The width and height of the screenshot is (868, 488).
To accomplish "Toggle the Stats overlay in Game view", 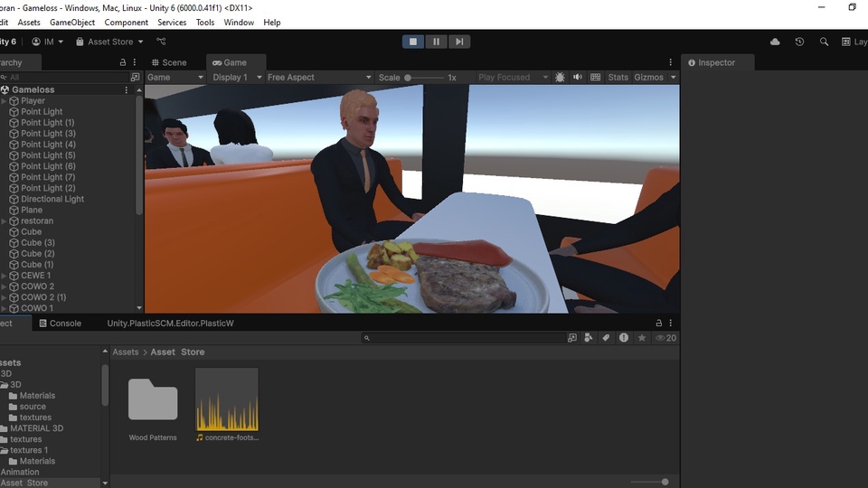I will coord(618,78).
